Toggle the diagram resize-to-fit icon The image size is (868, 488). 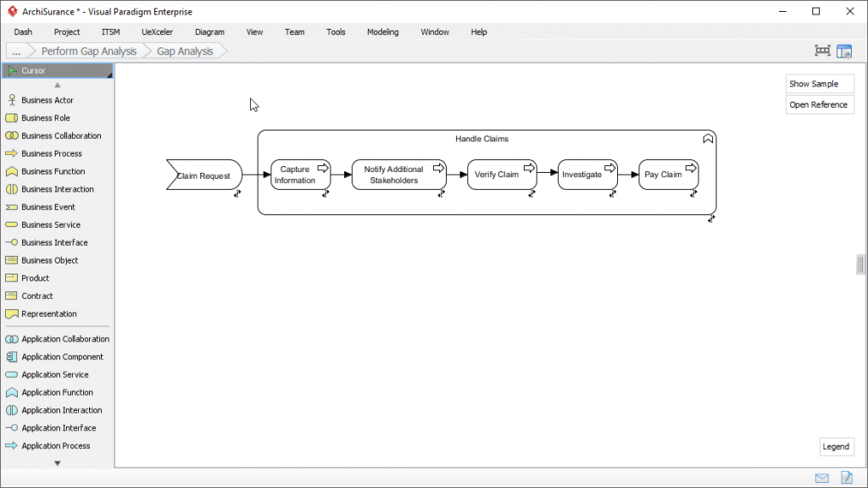[821, 51]
